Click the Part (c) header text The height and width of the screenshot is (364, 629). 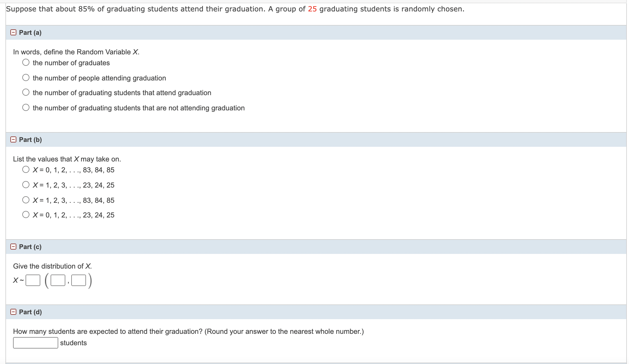point(30,247)
